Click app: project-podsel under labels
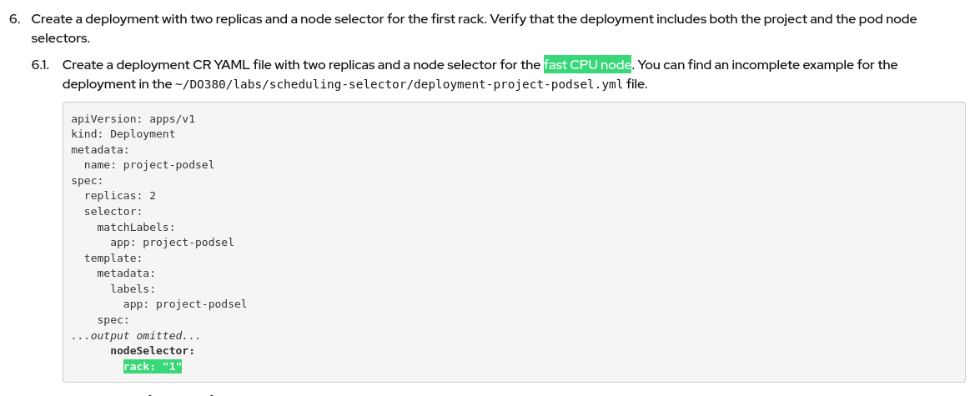The height and width of the screenshot is (396, 980). pyautogui.click(x=185, y=304)
